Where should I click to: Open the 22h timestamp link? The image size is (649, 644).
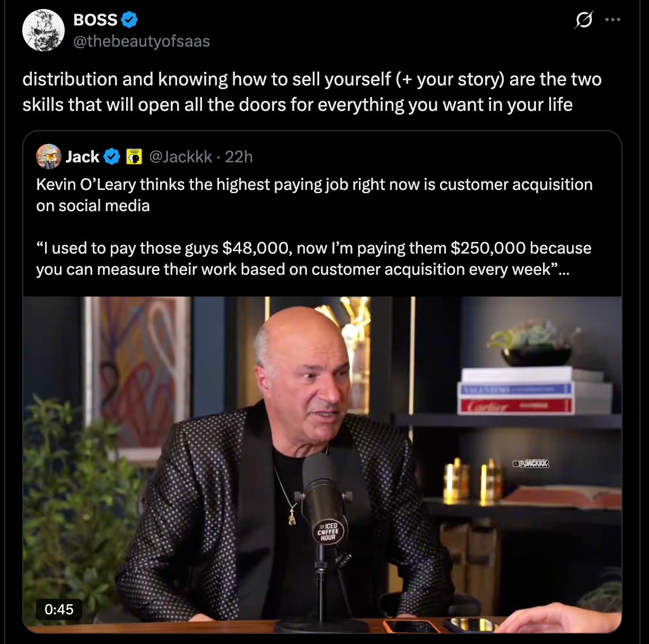(x=239, y=156)
